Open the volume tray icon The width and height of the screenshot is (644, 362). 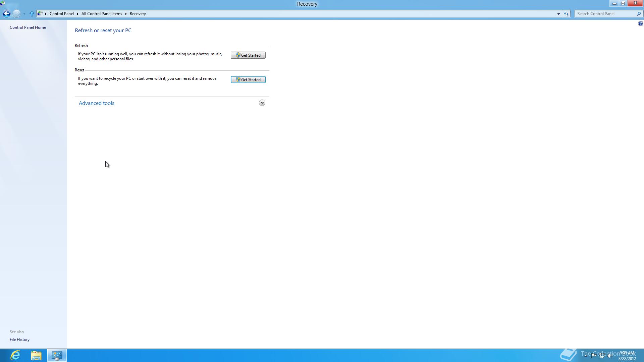tap(610, 356)
